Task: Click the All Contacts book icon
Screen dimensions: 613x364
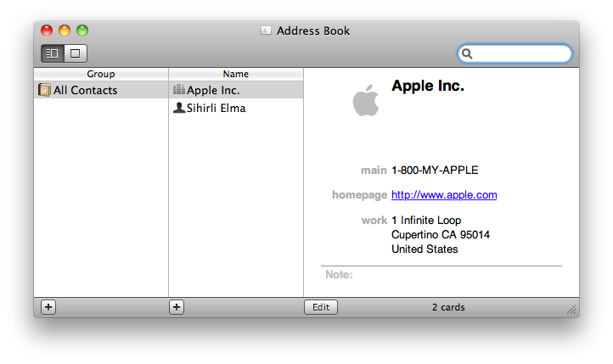Action: pyautogui.click(x=44, y=90)
